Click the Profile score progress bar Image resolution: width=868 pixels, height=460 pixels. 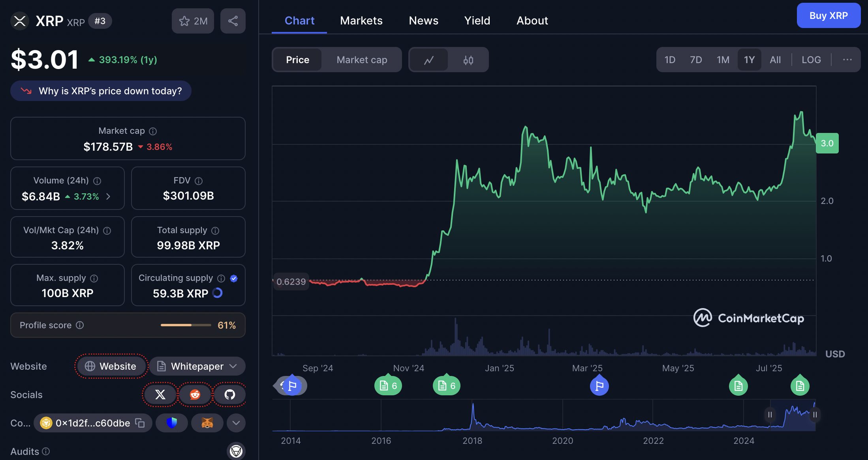(x=186, y=325)
